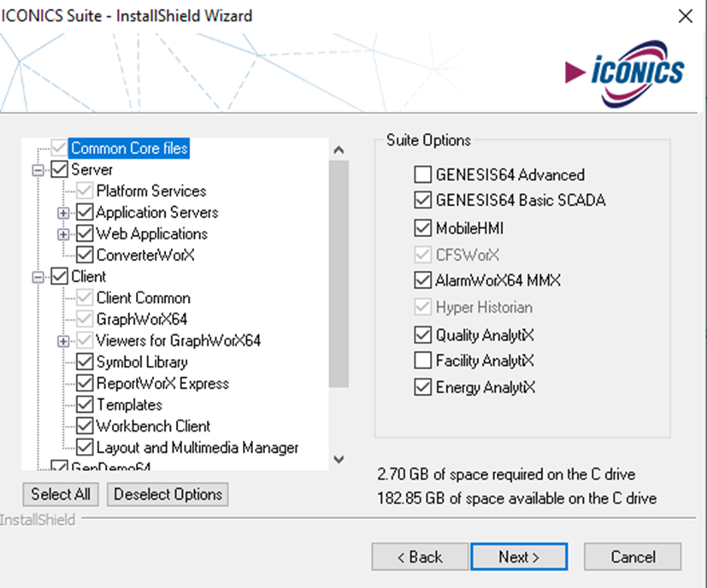Select the Client Common tree item

coord(144,298)
